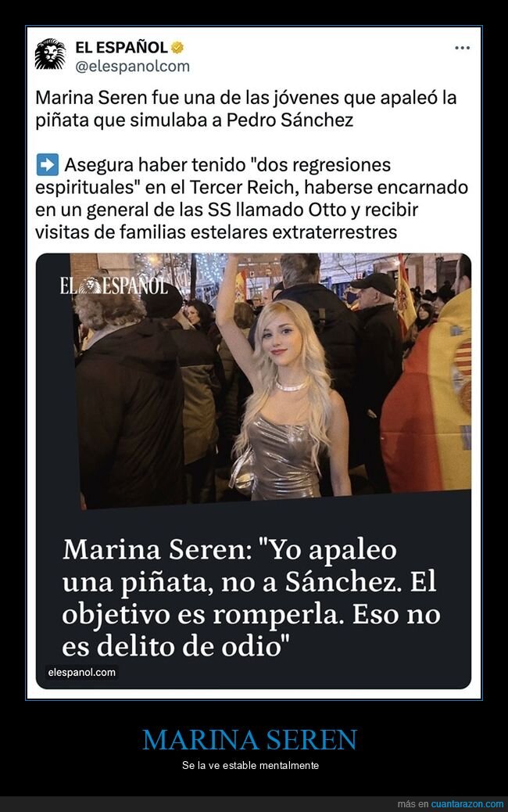508x812 pixels.
Task: Click tweet text mentioning Pedro Sánchez
Action: 246,109
